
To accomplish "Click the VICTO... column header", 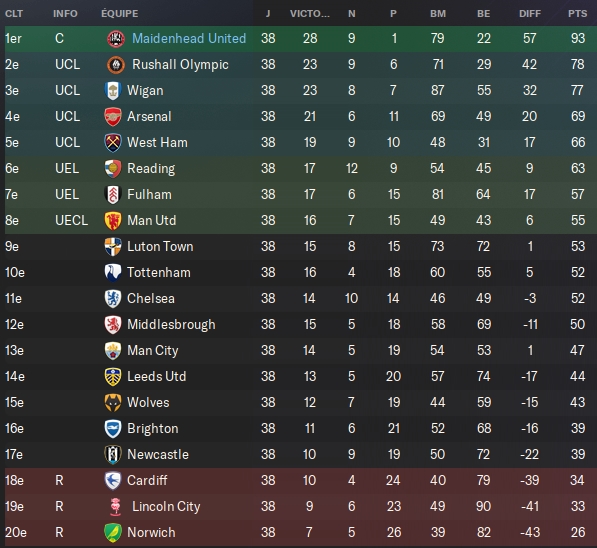I will [x=310, y=14].
